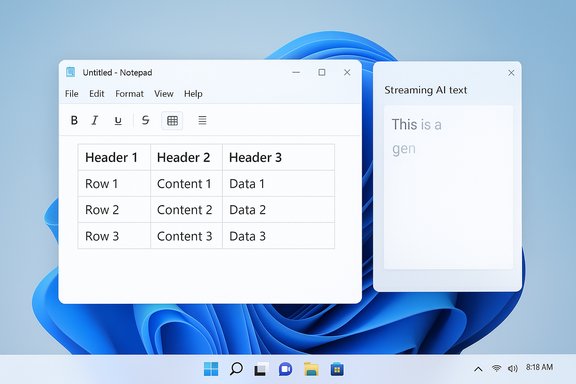Open the Edit menu
The height and width of the screenshot is (384, 576).
pyautogui.click(x=97, y=94)
